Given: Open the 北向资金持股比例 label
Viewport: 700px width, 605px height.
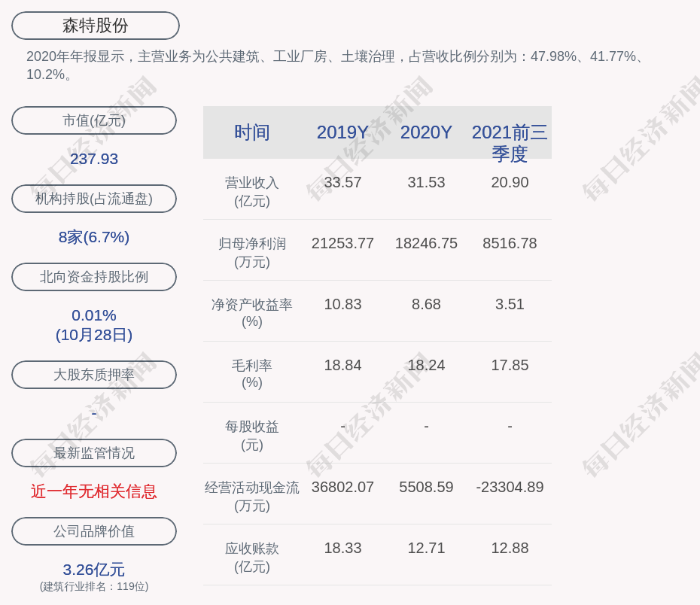Looking at the screenshot, I should pyautogui.click(x=94, y=277).
